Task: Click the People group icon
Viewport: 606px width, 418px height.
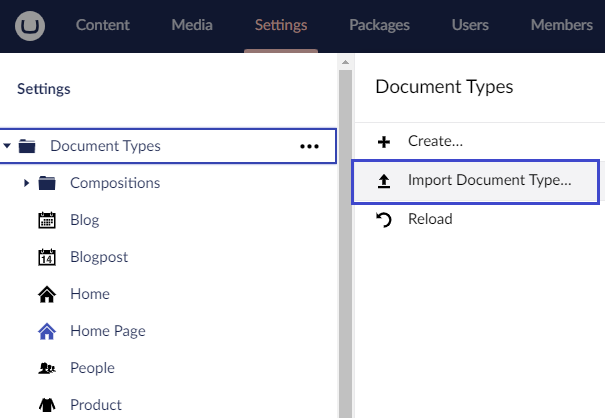Action: point(47,368)
